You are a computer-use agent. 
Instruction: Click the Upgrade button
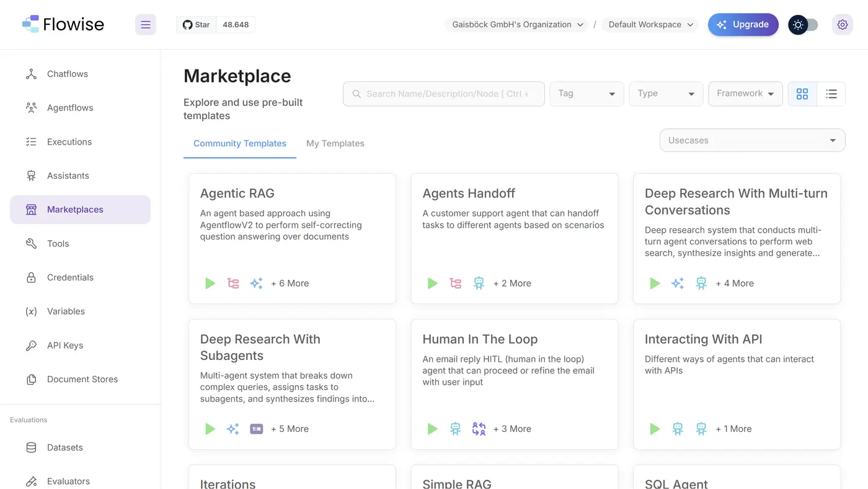[x=743, y=25]
